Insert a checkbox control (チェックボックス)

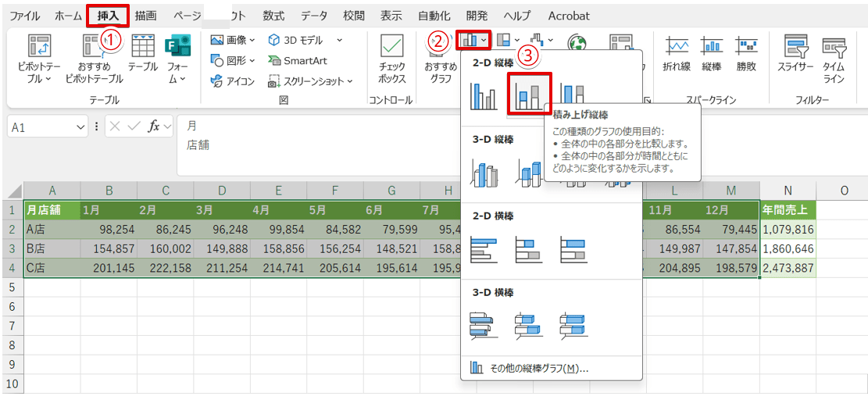coord(392,59)
